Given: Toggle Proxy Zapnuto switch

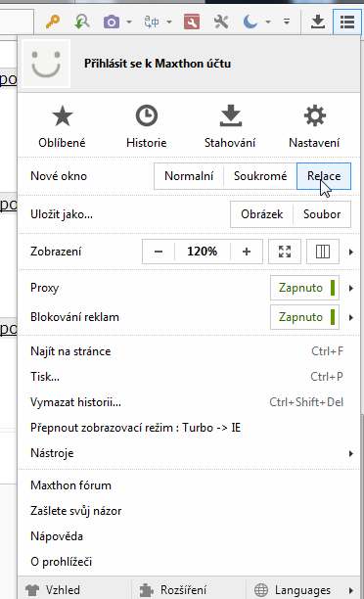Looking at the screenshot, I should pyautogui.click(x=304, y=288).
